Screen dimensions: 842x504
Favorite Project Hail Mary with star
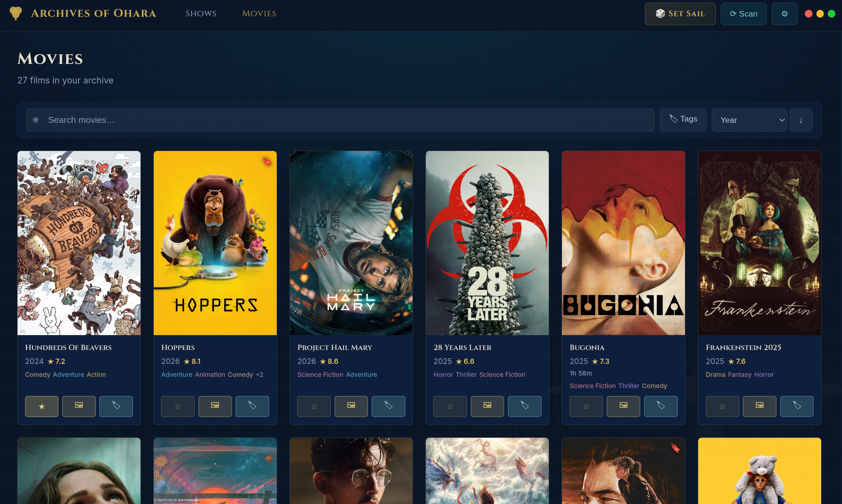(x=314, y=406)
